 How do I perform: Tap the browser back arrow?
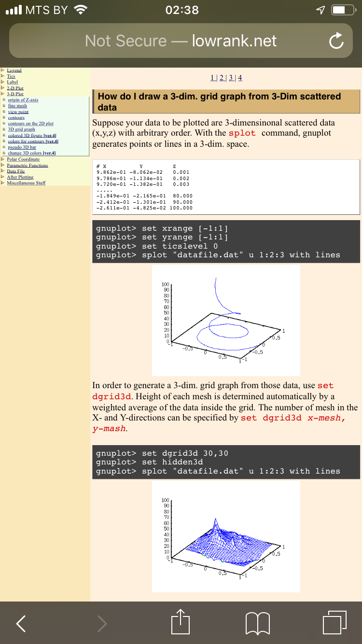point(21,623)
